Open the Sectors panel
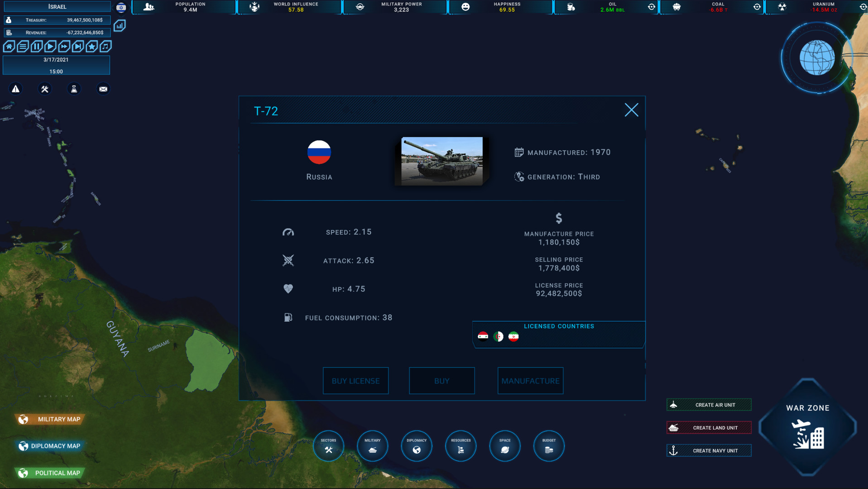 coord(328,446)
